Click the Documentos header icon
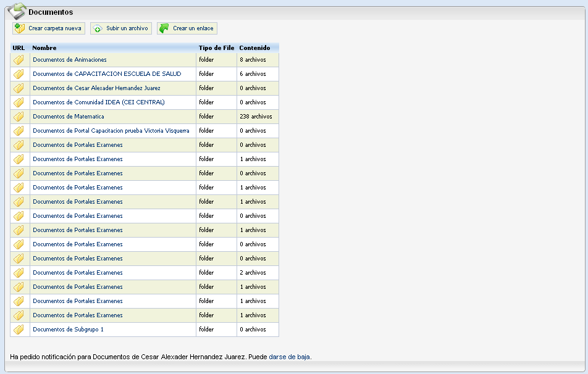Screen dimensions: 588x374 pyautogui.click(x=17, y=12)
